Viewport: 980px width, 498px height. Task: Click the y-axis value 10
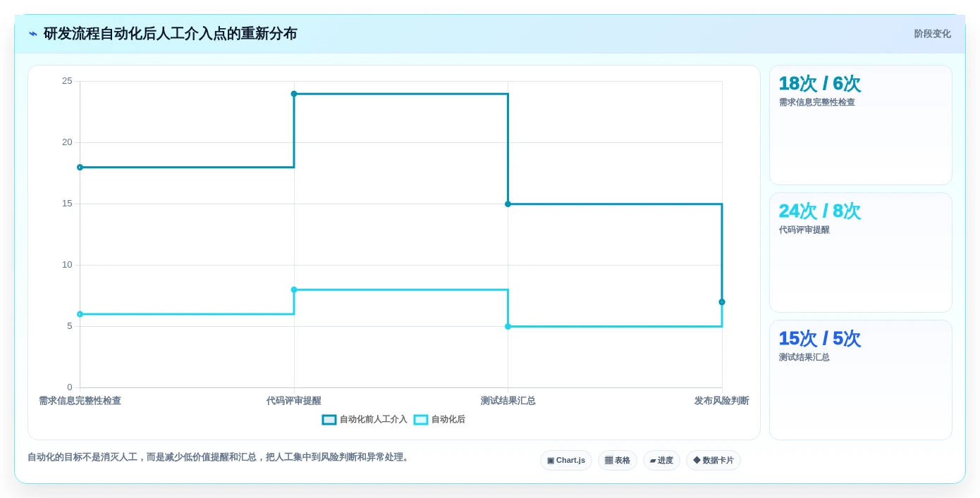click(67, 265)
